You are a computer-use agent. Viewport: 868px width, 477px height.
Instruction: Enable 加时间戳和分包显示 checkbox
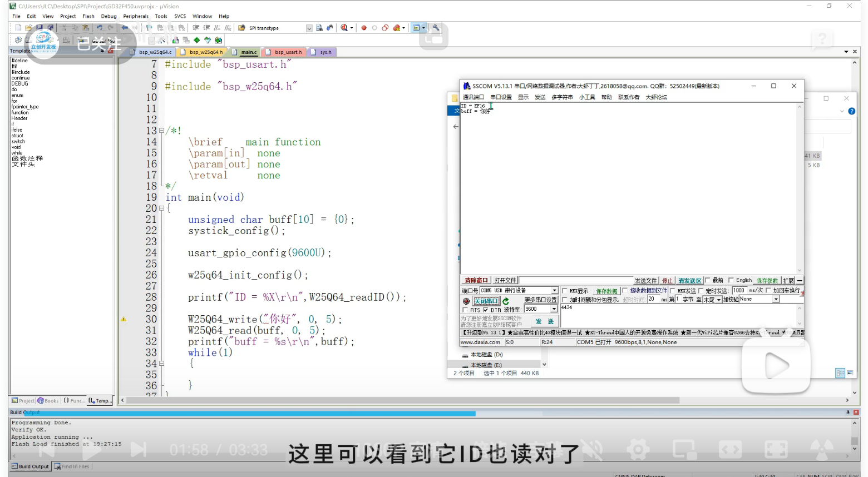tap(564, 300)
